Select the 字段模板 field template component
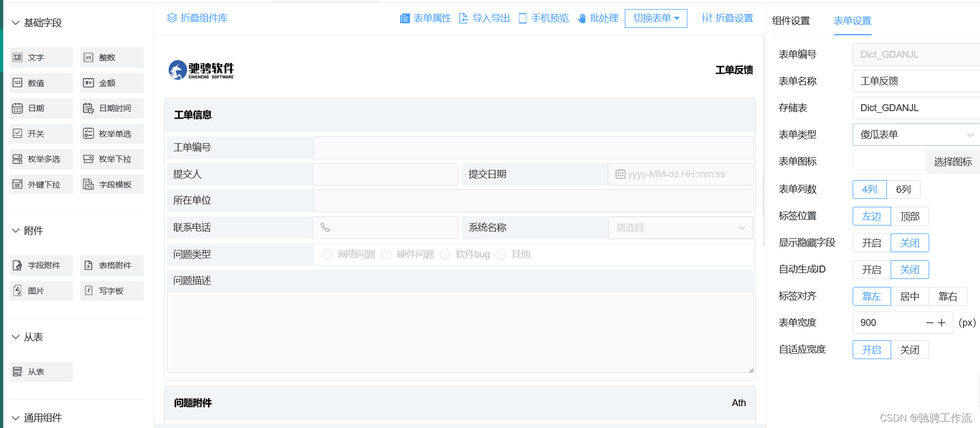The height and width of the screenshot is (428, 980). 112,185
